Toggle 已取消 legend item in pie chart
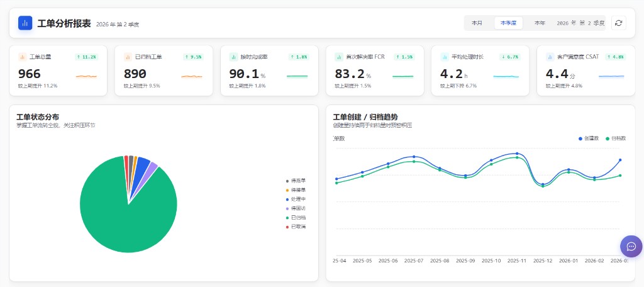 click(x=296, y=227)
